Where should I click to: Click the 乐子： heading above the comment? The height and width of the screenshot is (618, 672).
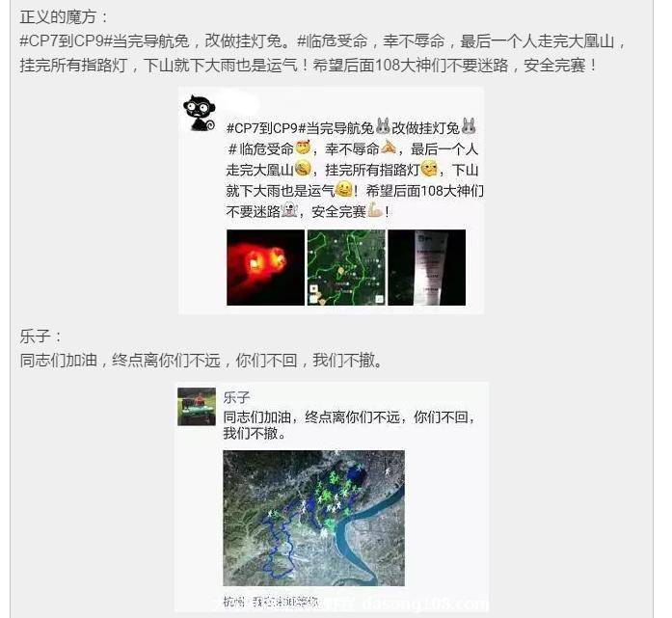[41, 336]
